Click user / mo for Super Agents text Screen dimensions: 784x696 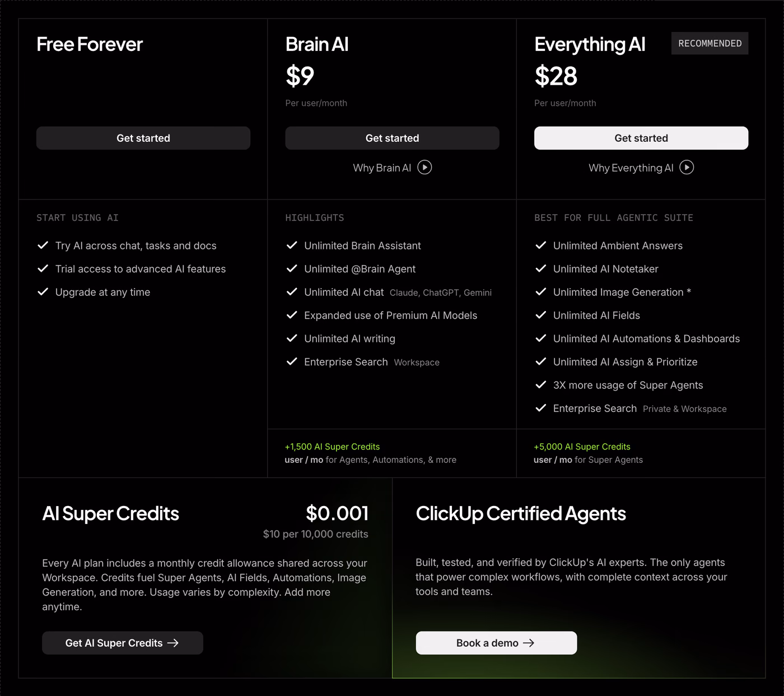coord(588,460)
